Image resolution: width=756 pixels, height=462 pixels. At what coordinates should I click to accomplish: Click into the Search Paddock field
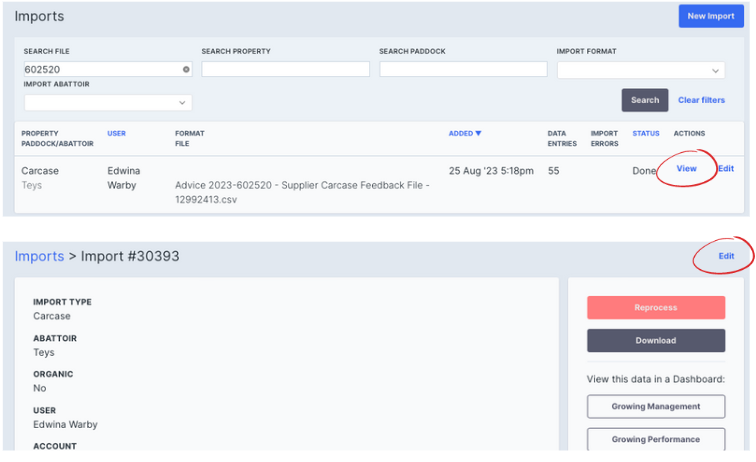coord(463,69)
